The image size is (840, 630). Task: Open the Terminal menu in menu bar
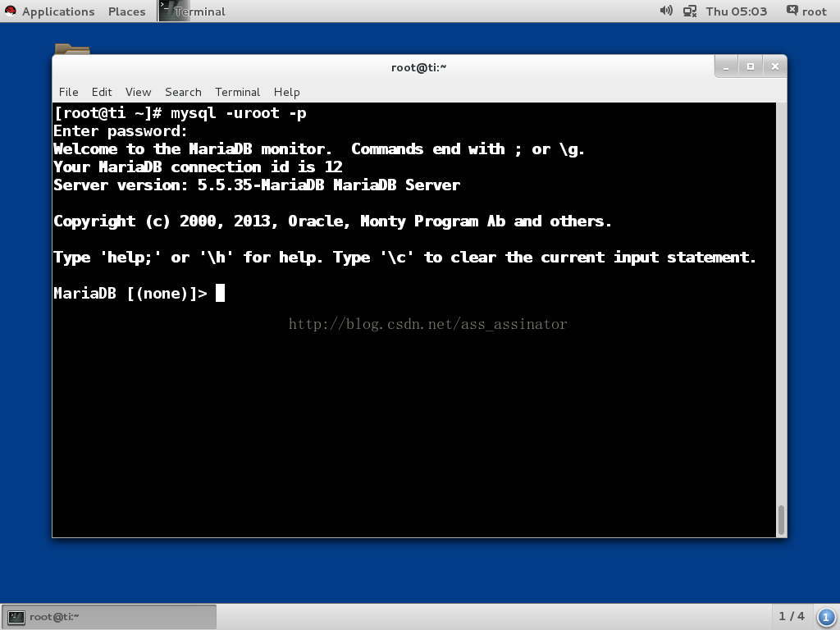click(237, 92)
